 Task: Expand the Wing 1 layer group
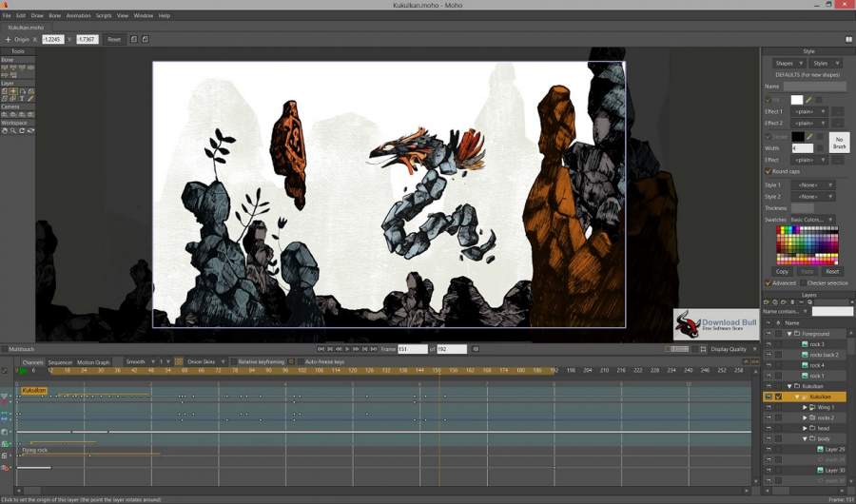(805, 407)
